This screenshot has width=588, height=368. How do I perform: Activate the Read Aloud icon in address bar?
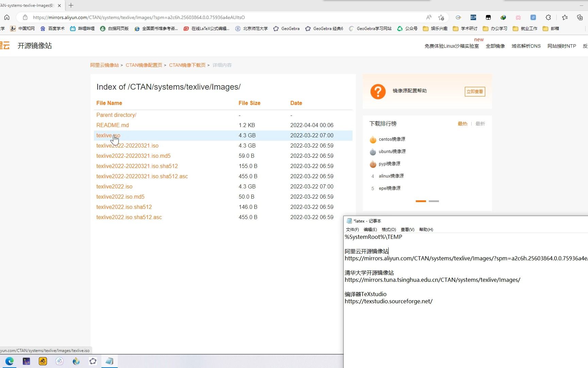429,17
